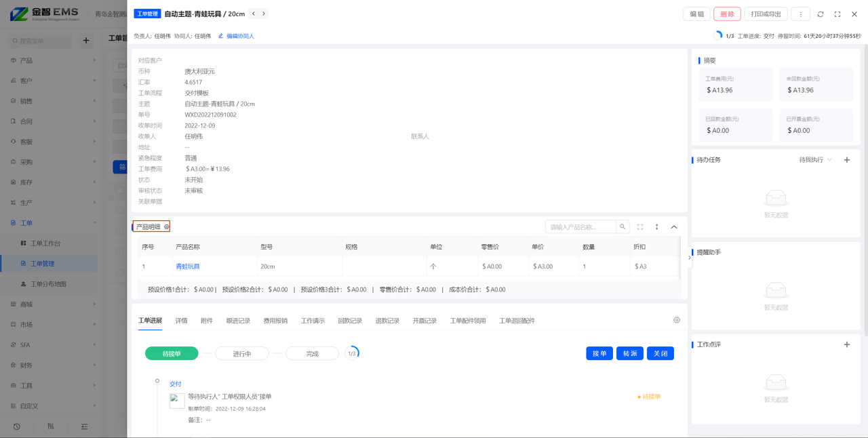Open settings gear beside 产品明细
Screen dimensions: 868x438
coord(166,227)
